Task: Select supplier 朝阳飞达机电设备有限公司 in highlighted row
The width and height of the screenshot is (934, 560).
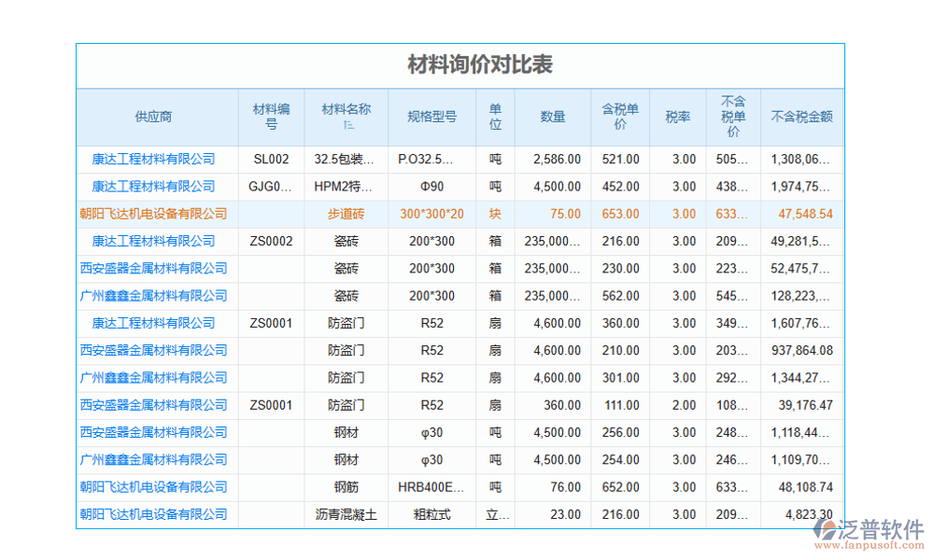Action: tap(154, 214)
